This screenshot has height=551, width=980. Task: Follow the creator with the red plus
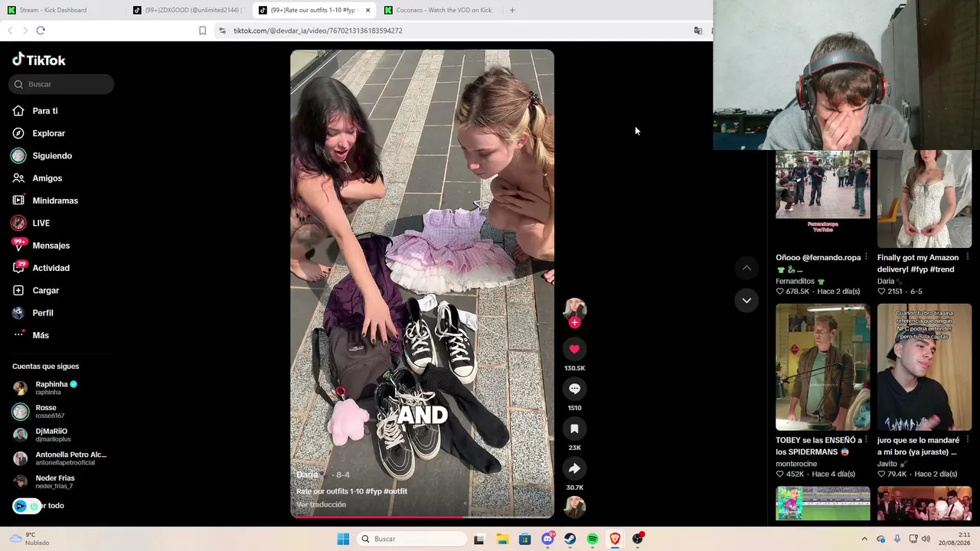coord(574,322)
